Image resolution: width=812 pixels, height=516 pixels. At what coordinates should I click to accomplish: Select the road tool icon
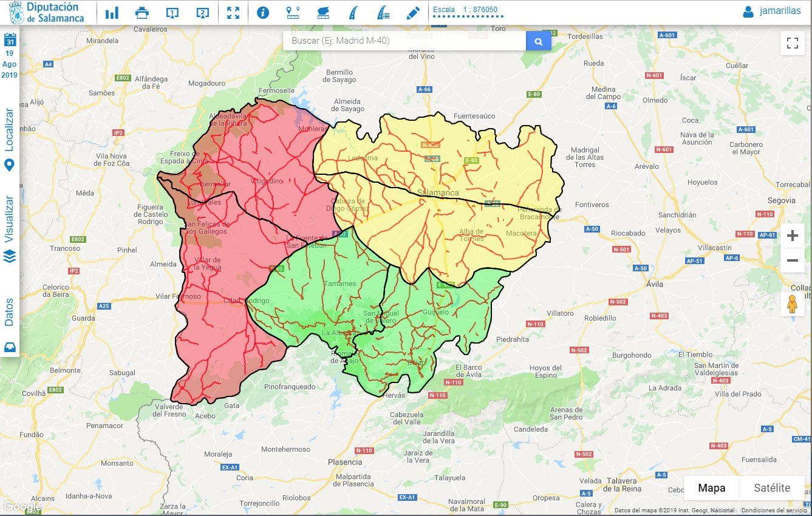pos(352,13)
